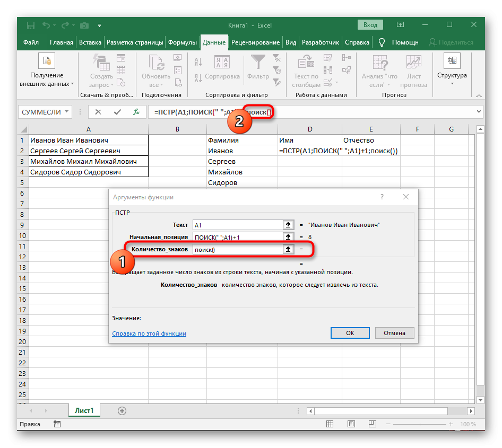Add a new sheet with plus icon
The width and height of the screenshot is (502, 448).
122,410
